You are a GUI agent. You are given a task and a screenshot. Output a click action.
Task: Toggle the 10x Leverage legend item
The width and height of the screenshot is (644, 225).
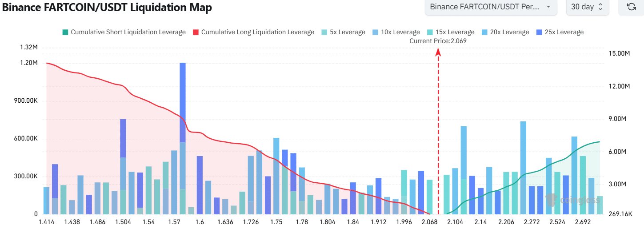(x=400, y=32)
